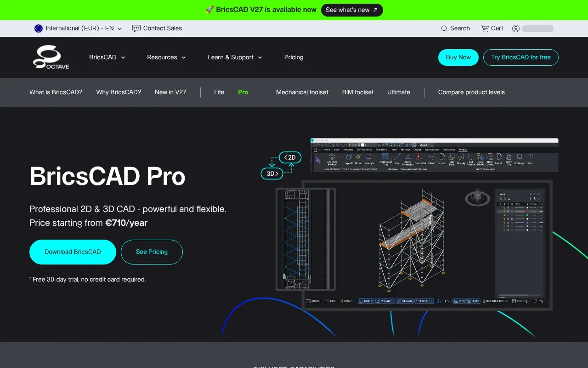Click notification bell in CAD status bar
The height and width of the screenshot is (368, 588).
535,301
